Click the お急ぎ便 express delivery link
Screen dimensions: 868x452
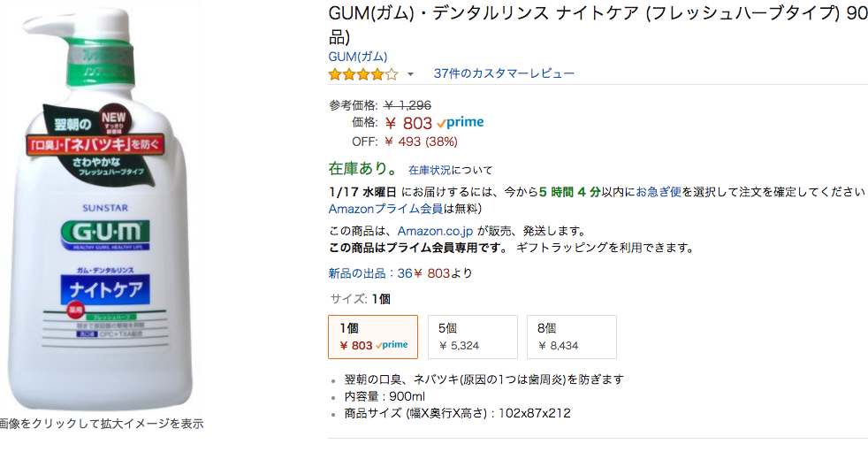(x=659, y=192)
